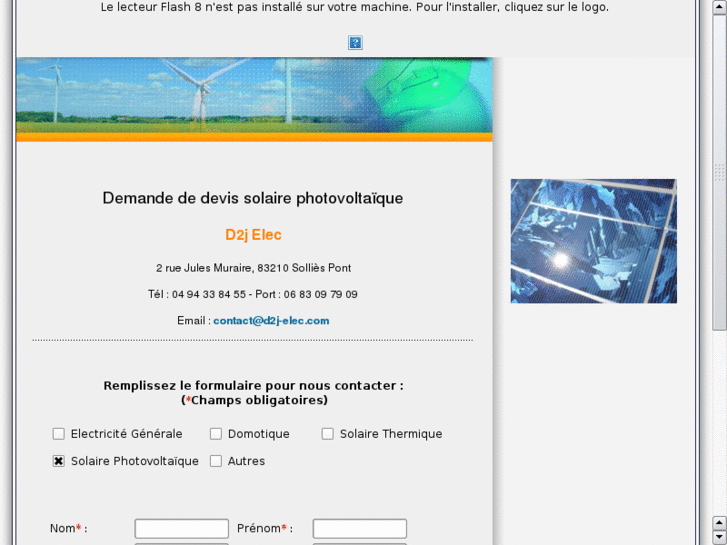Screen dimensions: 727x545
Task: Click the vertical scrollbar thumb
Action: click(719, 173)
